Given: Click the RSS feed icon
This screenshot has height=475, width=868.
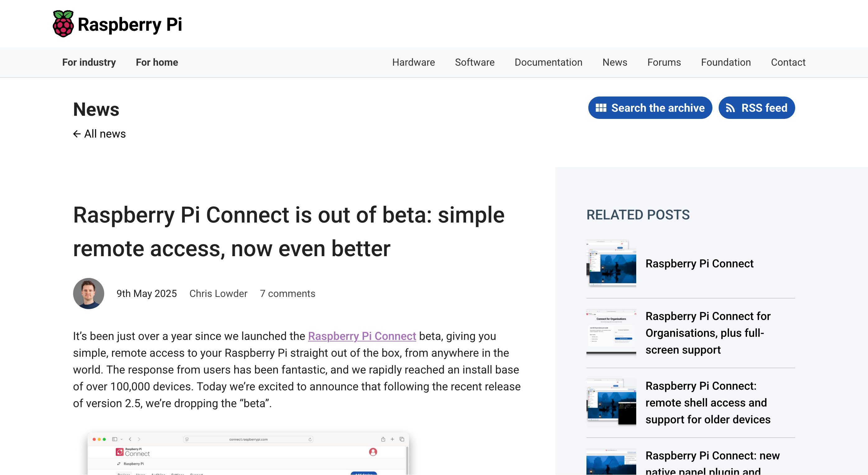Looking at the screenshot, I should [x=730, y=108].
